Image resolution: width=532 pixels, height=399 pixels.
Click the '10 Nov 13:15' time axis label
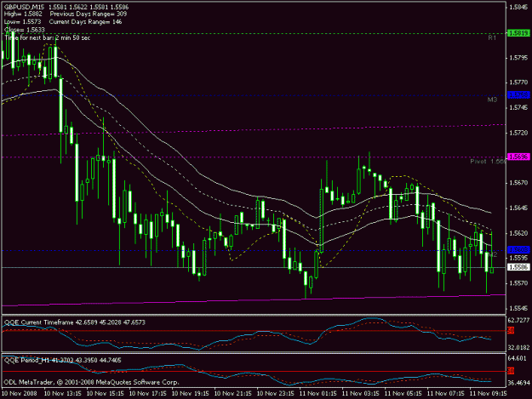pyautogui.click(x=63, y=394)
